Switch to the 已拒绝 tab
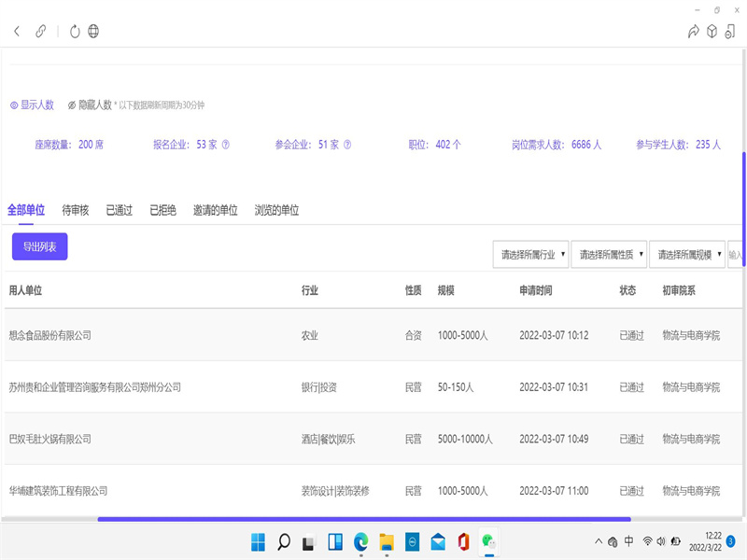Screen dimensions: 747x560 162,211
